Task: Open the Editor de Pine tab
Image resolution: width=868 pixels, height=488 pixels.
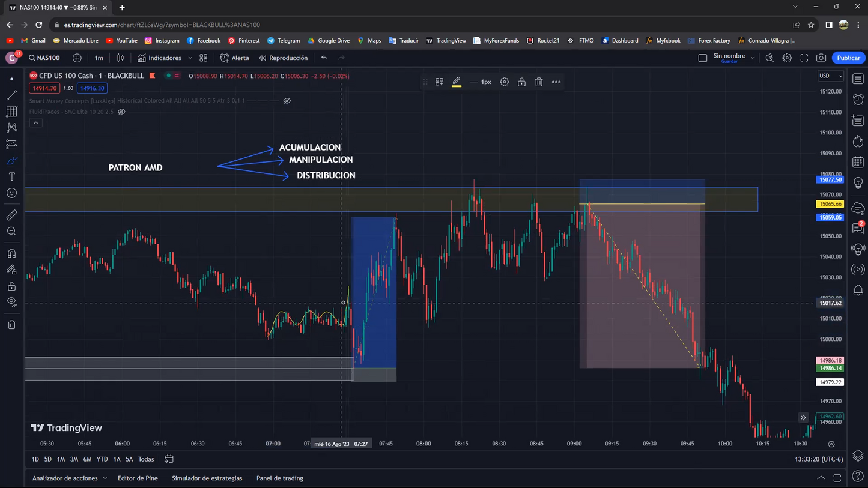Action: pyautogui.click(x=138, y=478)
